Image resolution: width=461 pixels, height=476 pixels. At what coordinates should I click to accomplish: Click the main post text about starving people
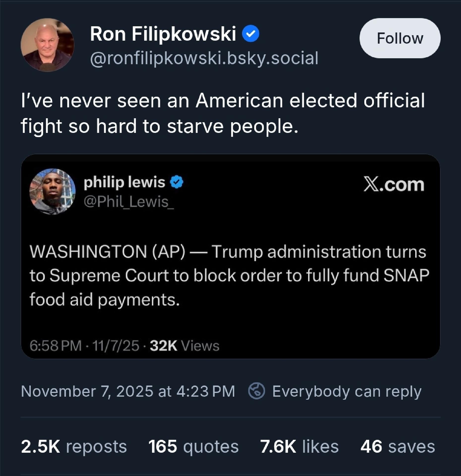(222, 113)
